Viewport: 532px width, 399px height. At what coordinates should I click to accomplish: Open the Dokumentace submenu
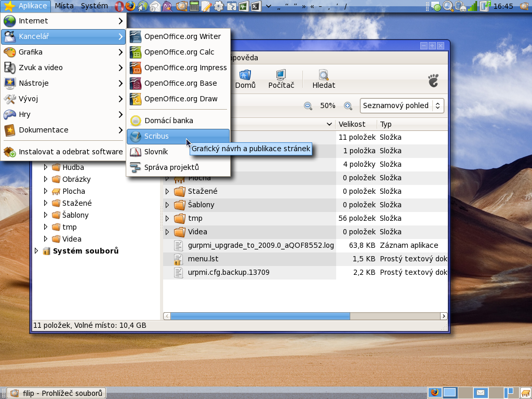63,130
